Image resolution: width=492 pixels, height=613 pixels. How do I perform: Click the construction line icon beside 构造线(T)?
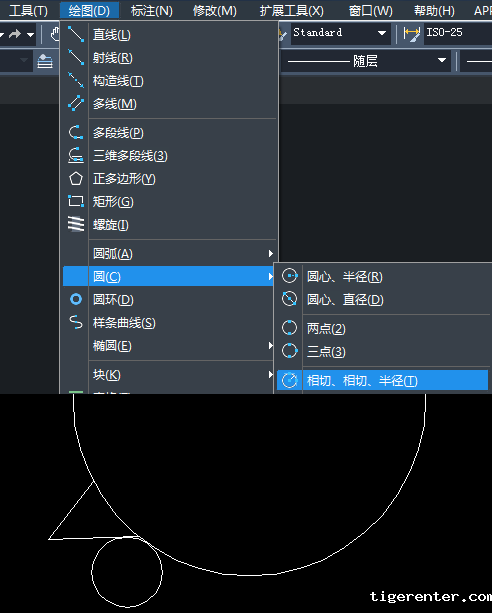pos(75,81)
